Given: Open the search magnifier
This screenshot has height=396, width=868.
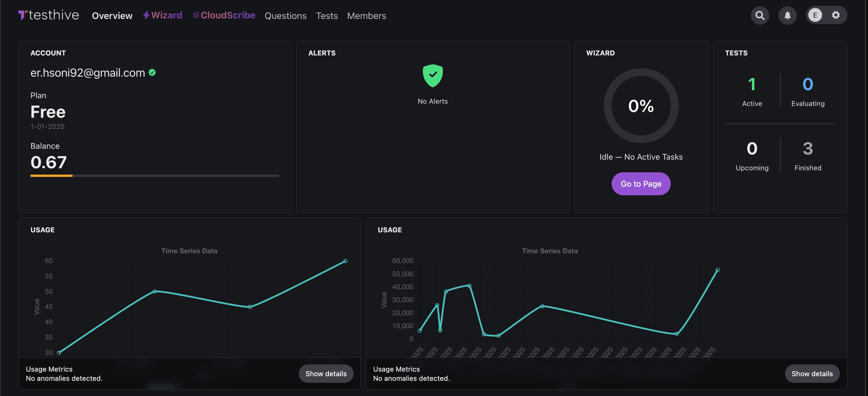Looking at the screenshot, I should tap(760, 15).
